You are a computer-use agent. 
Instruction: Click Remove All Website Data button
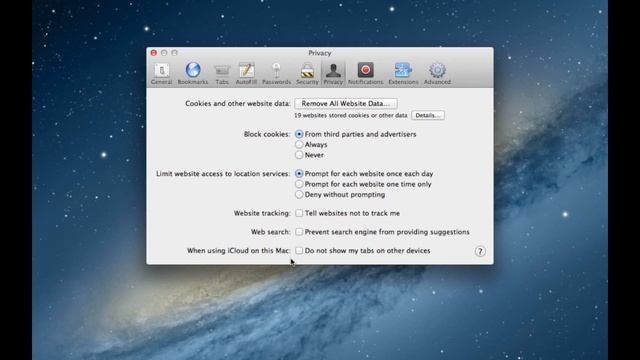[346, 104]
